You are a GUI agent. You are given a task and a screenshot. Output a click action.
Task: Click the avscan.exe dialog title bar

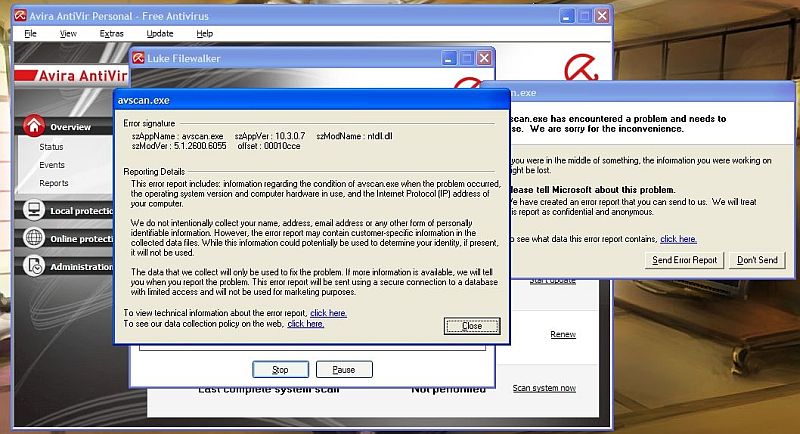[312, 100]
